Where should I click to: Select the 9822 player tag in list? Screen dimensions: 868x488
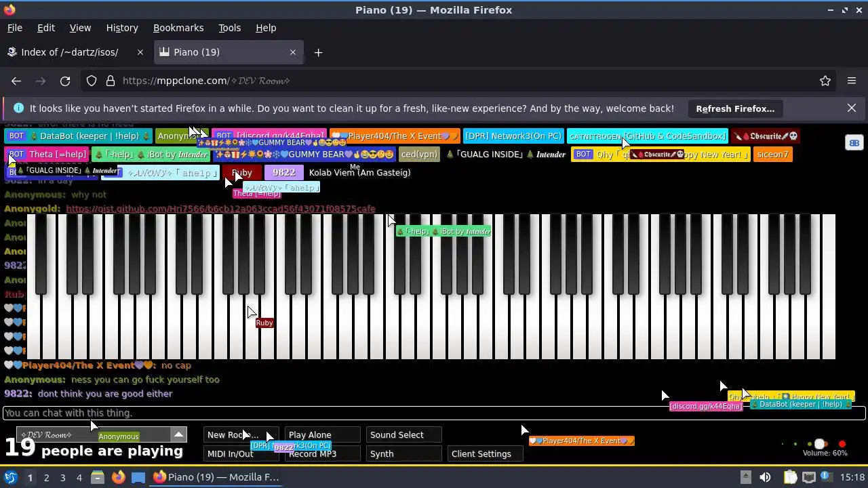284,173
